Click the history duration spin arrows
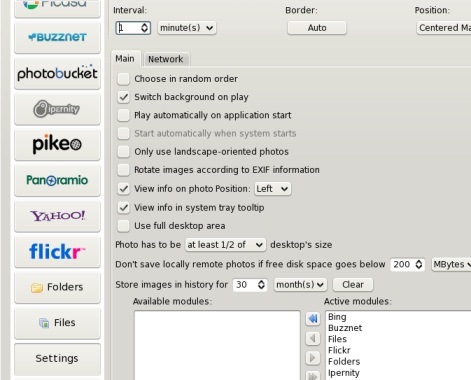The image size is (471, 380). pos(262,285)
